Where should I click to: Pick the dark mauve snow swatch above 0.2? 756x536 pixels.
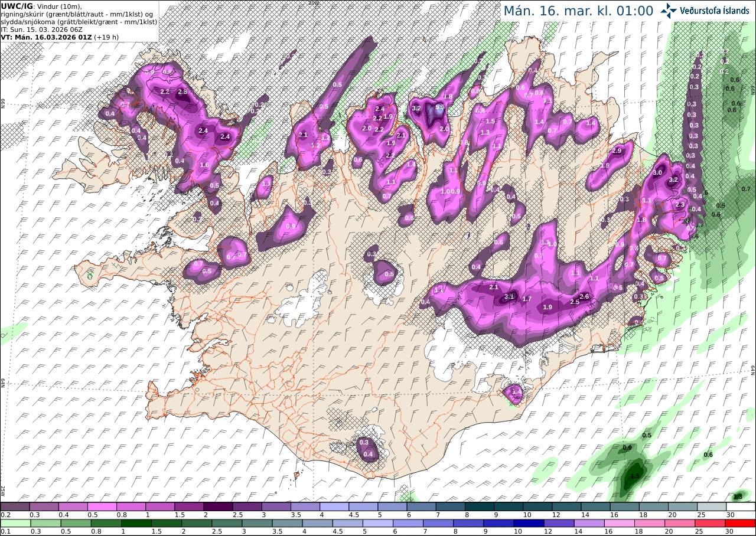point(15,506)
